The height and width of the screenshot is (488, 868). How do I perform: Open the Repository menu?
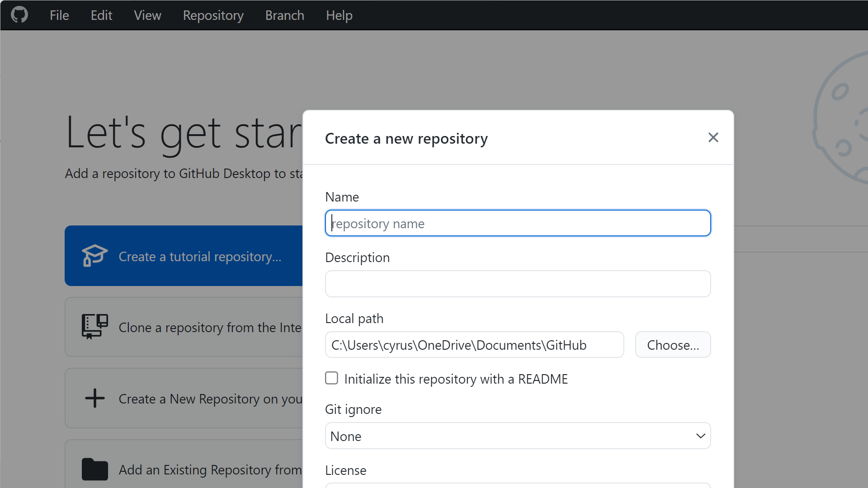(x=213, y=15)
